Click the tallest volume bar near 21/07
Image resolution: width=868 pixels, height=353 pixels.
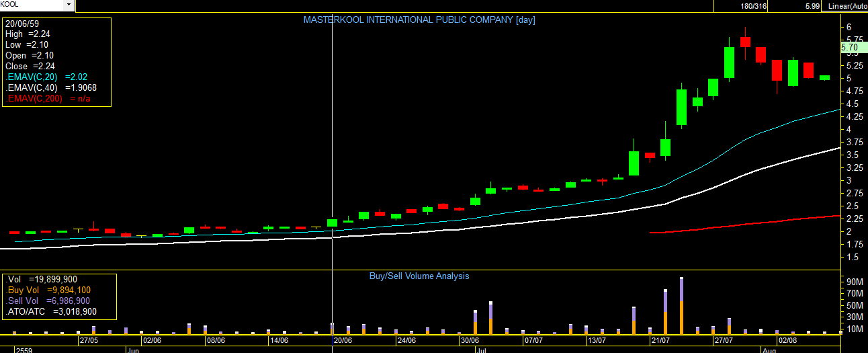coord(681,306)
